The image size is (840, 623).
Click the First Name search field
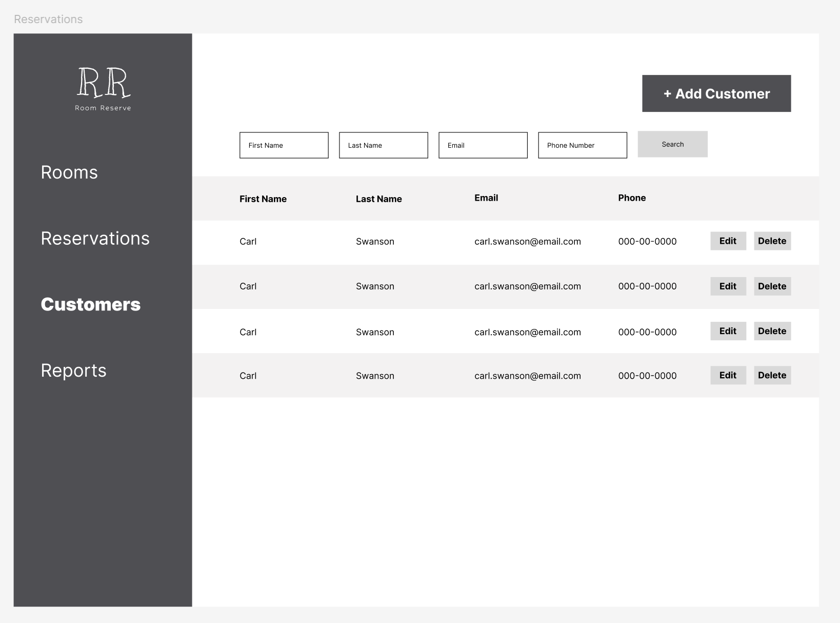284,145
